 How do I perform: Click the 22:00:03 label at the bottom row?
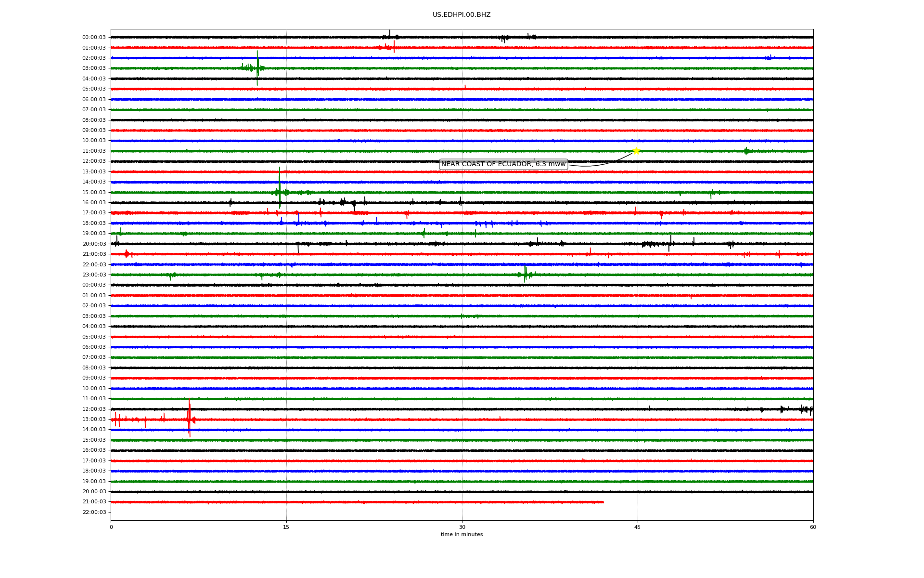click(94, 512)
